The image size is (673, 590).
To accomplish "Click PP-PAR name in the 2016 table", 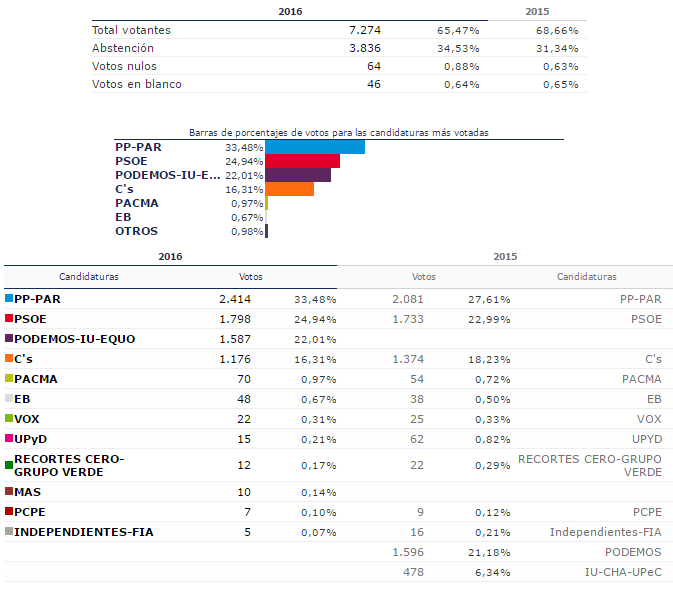I will click(x=37, y=299).
